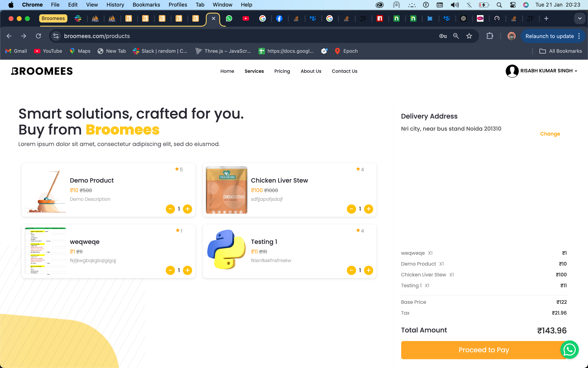Screen dimensions: 588x368
Task: Open a new tab with plus button
Action: (546, 18)
